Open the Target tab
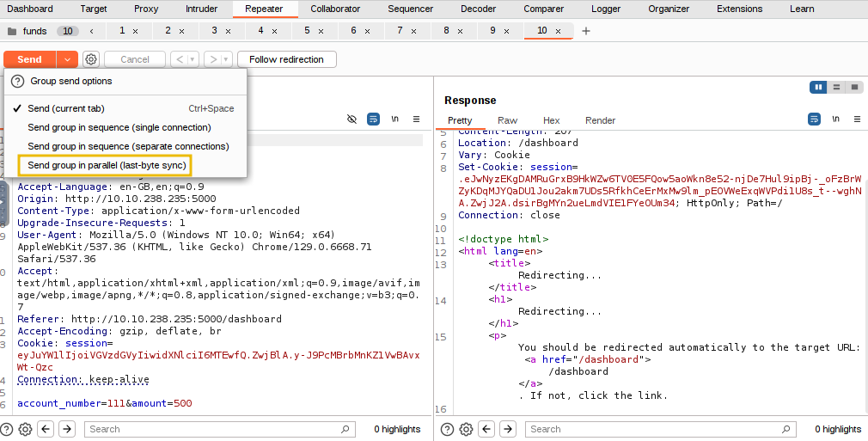868x441 pixels. click(x=94, y=9)
